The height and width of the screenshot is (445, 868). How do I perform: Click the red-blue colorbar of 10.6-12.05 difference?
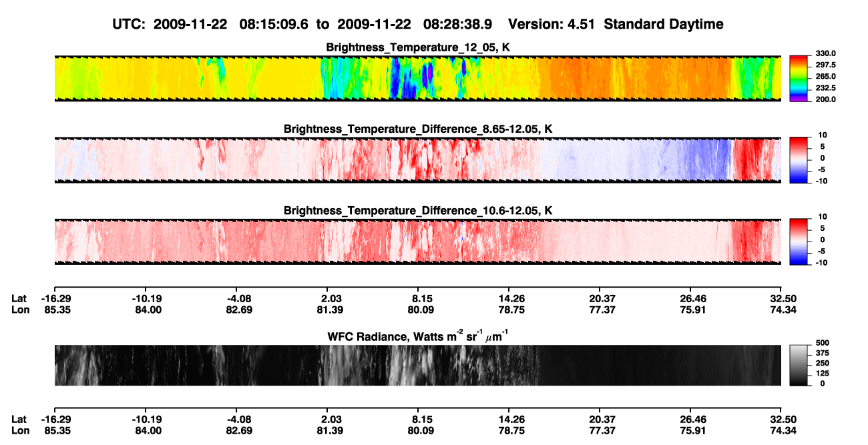pos(799,241)
